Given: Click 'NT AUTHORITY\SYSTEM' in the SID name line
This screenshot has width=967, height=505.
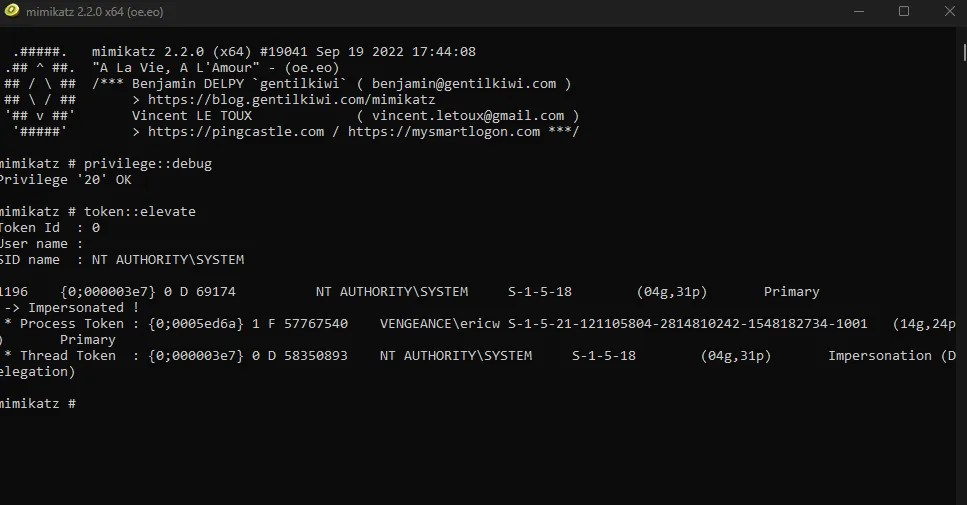Looking at the screenshot, I should (x=168, y=260).
